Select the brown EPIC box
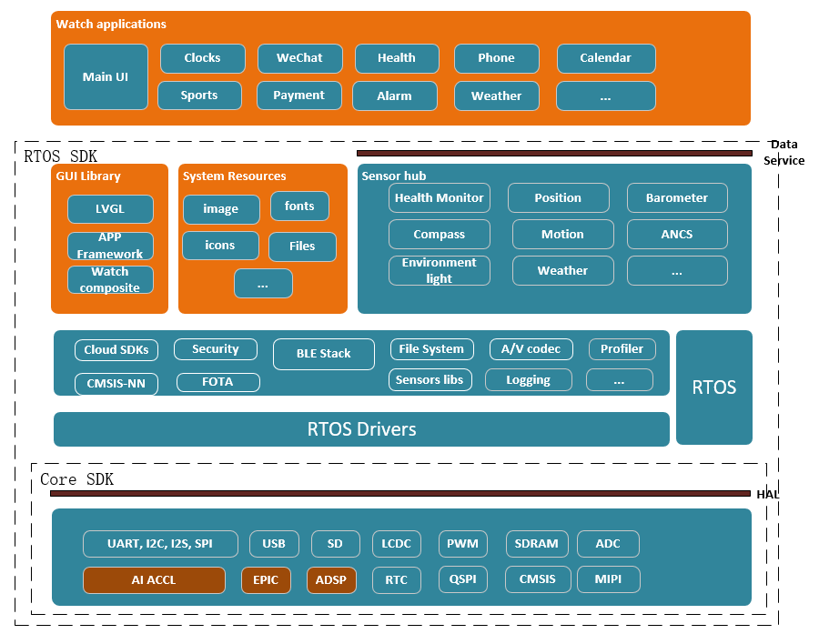Image resolution: width=819 pixels, height=644 pixels. click(266, 579)
